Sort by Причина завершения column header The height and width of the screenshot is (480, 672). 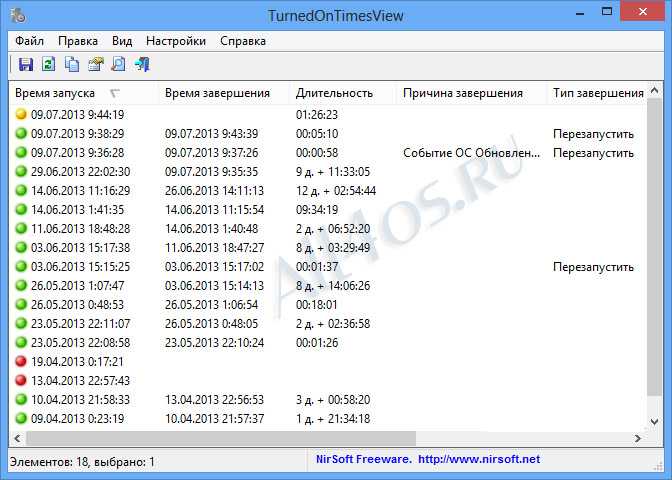(x=470, y=93)
